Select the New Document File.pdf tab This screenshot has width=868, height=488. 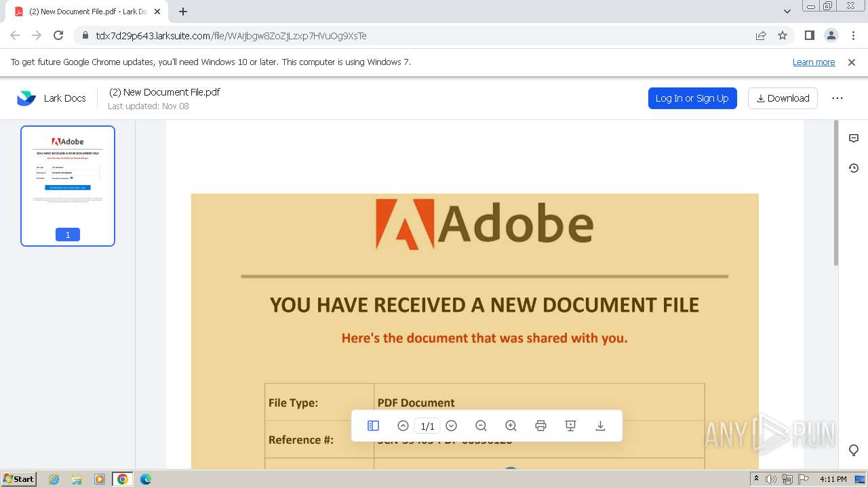(87, 12)
